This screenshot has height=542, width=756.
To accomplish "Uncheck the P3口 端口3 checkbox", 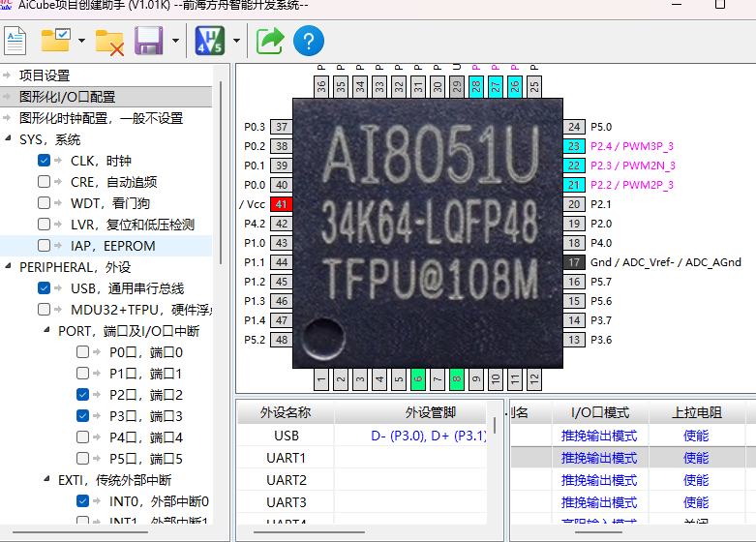I will click(x=82, y=415).
